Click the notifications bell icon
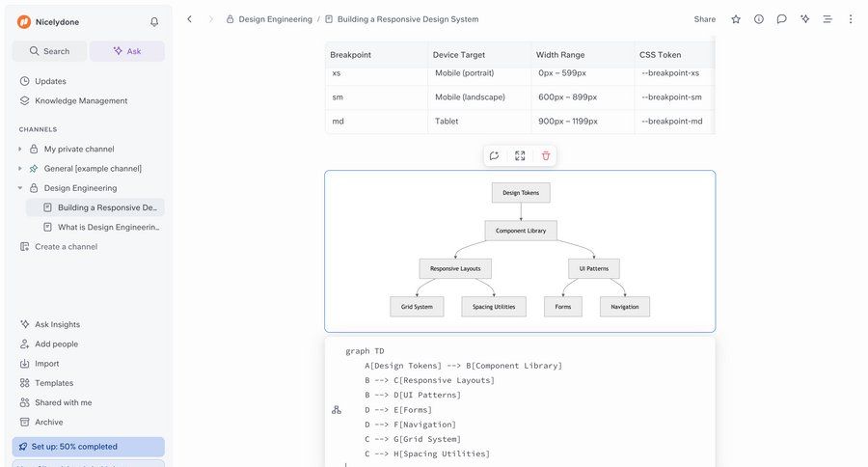Image resolution: width=868 pixels, height=467 pixels. click(x=154, y=21)
